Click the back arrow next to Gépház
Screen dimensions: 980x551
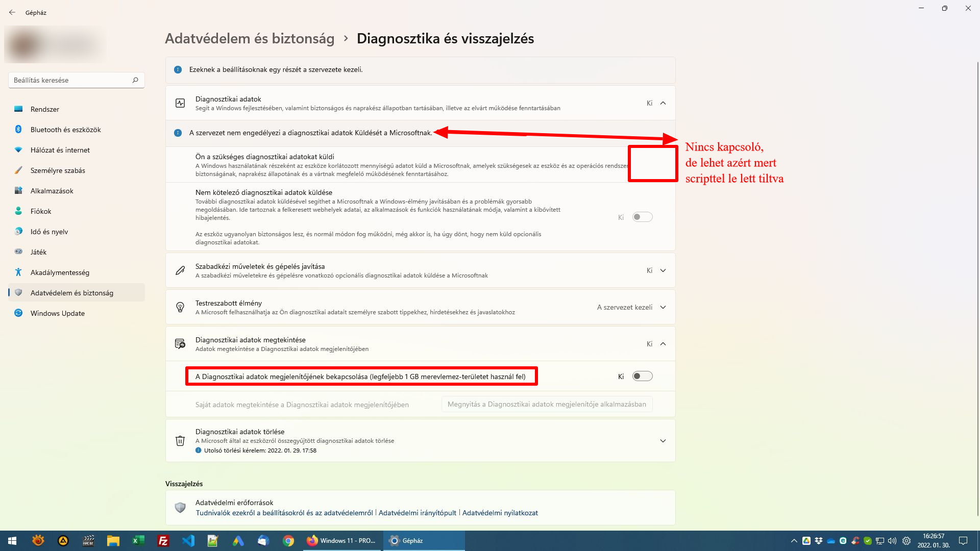[x=12, y=12]
